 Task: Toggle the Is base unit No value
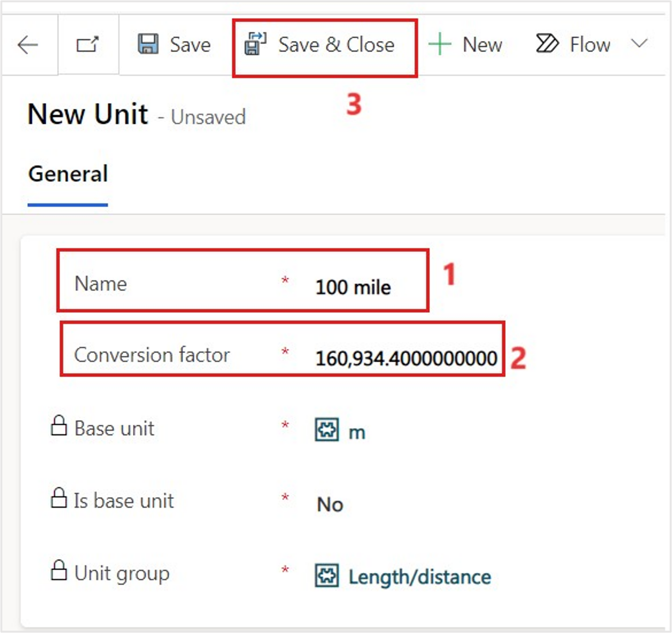pos(330,505)
